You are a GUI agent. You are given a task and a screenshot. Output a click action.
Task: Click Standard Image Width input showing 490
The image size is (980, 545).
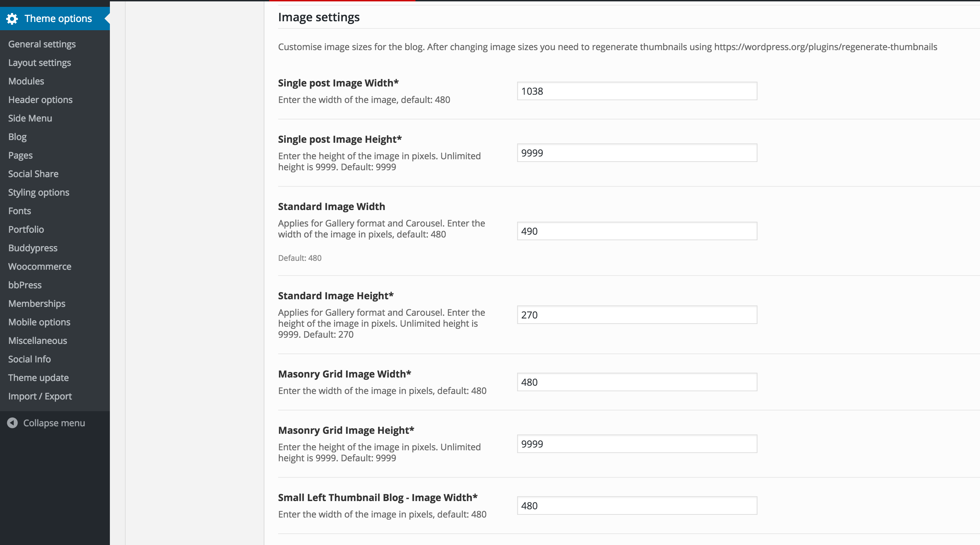pos(637,231)
